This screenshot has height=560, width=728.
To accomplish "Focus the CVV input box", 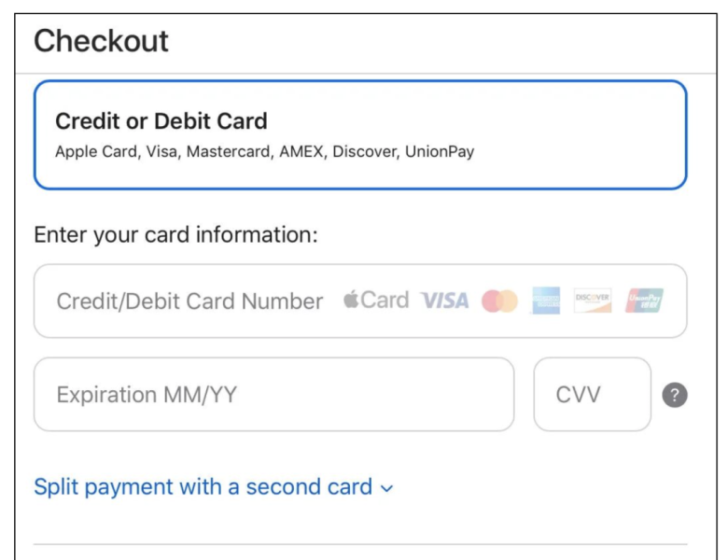I will click(x=593, y=394).
